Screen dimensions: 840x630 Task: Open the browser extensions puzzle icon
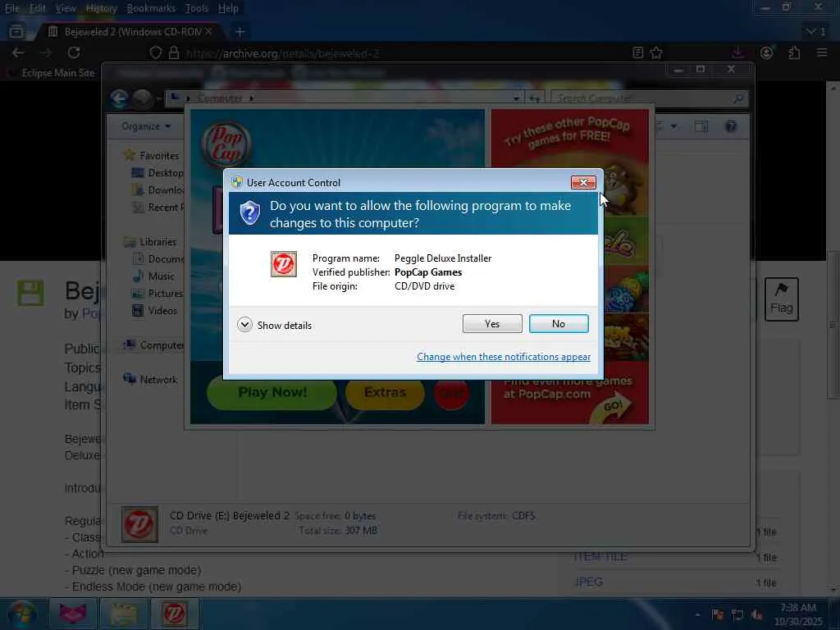coord(794,52)
